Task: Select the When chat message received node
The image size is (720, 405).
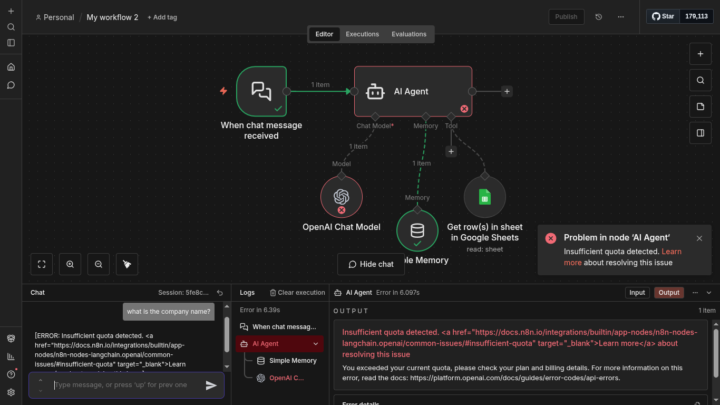Action: 262,91
